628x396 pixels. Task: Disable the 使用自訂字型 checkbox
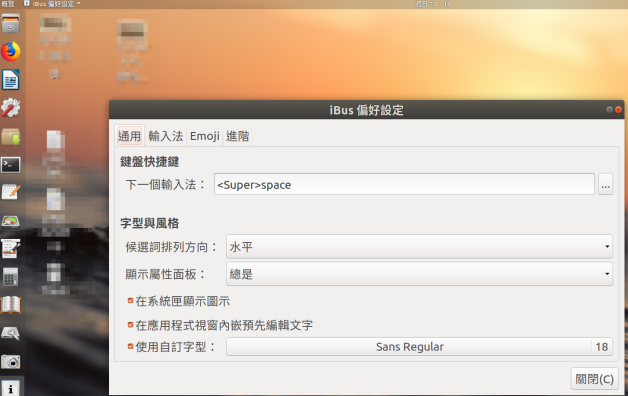pyautogui.click(x=131, y=346)
